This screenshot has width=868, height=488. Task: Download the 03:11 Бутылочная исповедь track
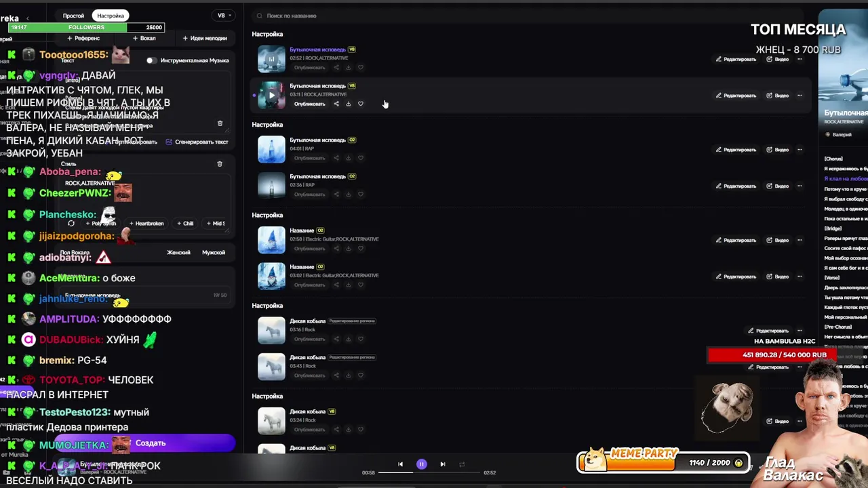(x=349, y=104)
